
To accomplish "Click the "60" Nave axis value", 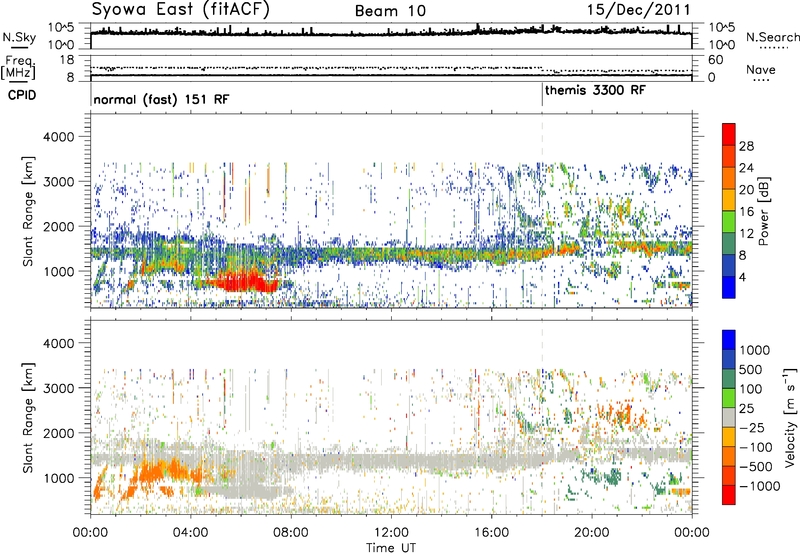I will click(715, 60).
